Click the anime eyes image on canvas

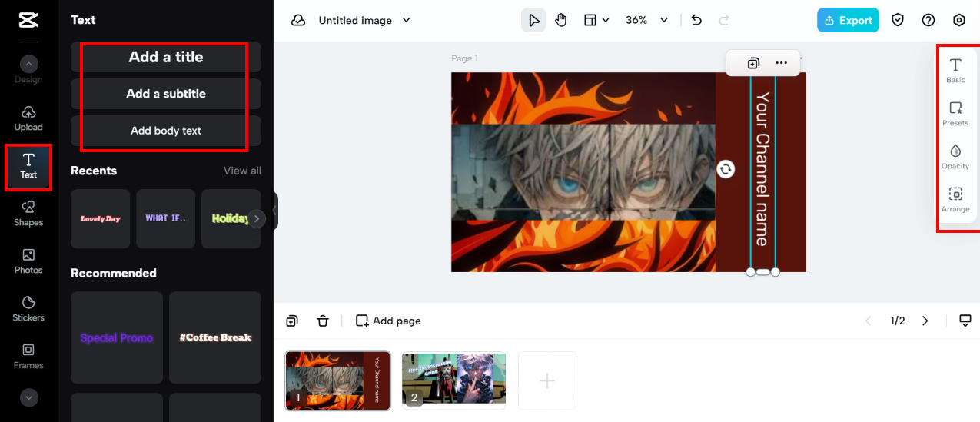(x=583, y=172)
